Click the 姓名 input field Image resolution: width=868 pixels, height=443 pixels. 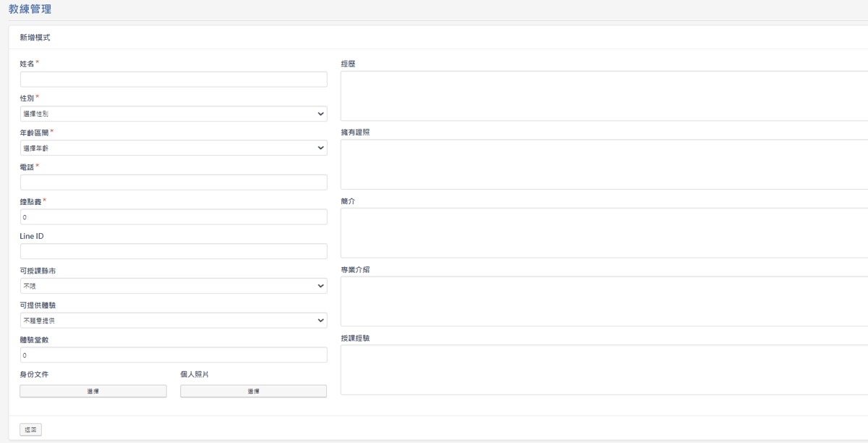coord(174,80)
